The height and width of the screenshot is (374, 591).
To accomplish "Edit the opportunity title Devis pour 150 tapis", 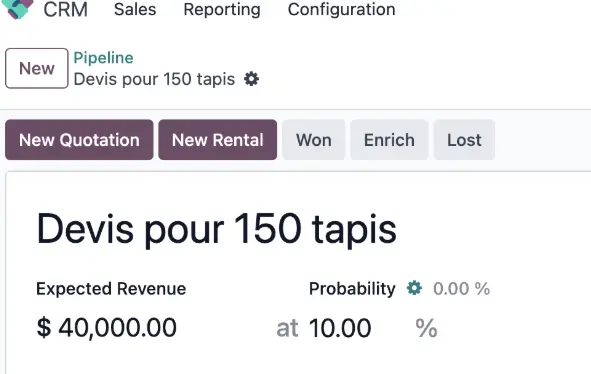I will pyautogui.click(x=216, y=229).
